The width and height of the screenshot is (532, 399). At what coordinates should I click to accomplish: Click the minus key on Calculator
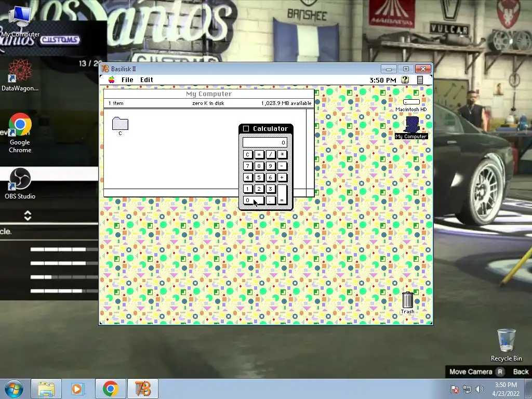click(x=282, y=166)
